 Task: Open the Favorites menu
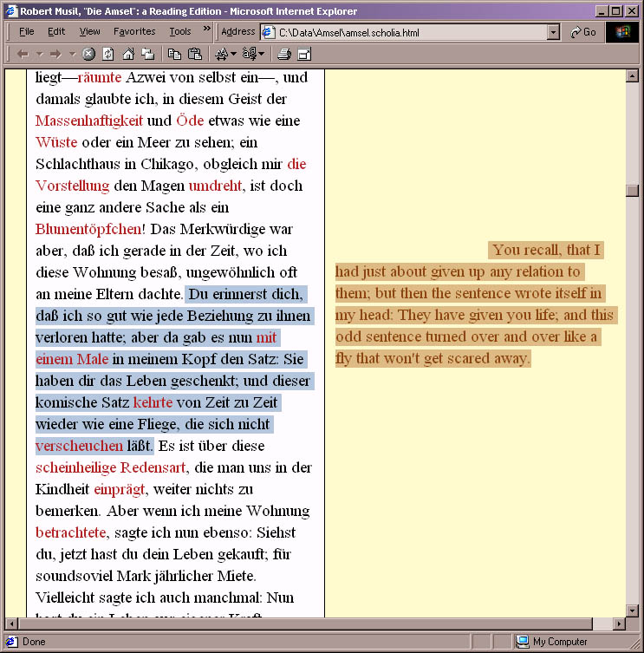click(134, 31)
